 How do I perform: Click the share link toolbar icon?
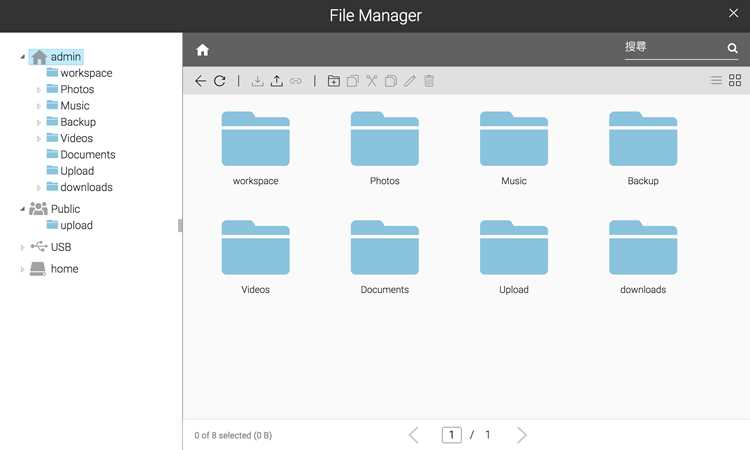(296, 81)
